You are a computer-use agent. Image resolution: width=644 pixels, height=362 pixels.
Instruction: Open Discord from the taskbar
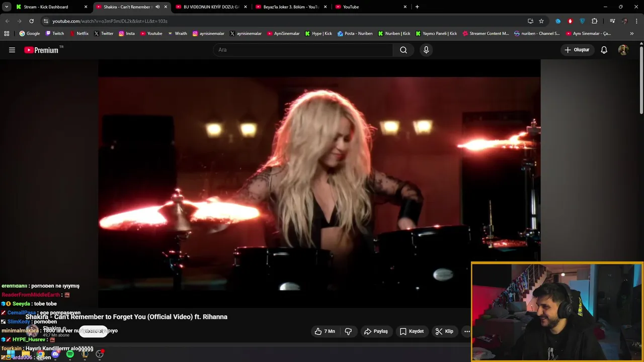coord(55,354)
